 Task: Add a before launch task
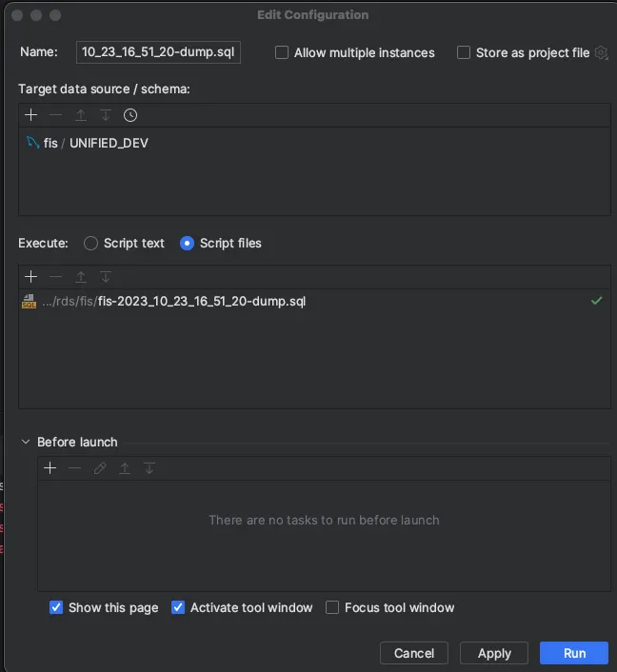point(50,468)
